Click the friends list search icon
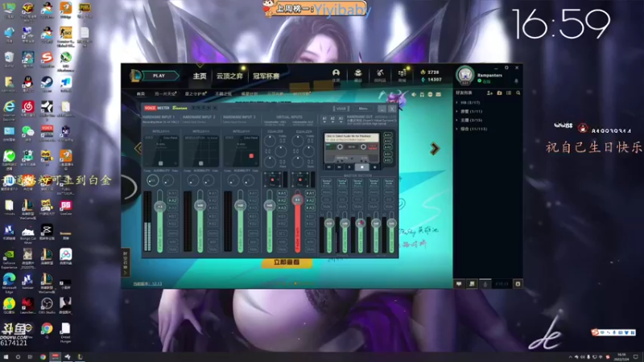The height and width of the screenshot is (362, 644). pyautogui.click(x=518, y=93)
